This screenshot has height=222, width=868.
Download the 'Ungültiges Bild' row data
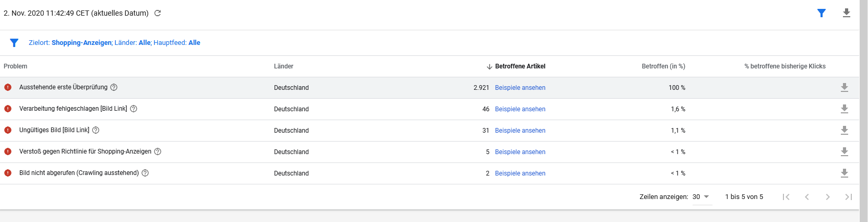[x=844, y=131]
